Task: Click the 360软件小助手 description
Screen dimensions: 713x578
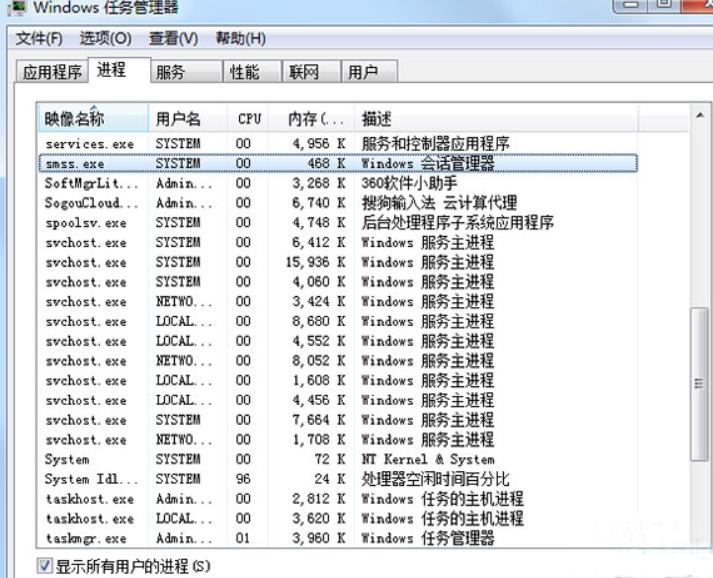Action: (409, 183)
